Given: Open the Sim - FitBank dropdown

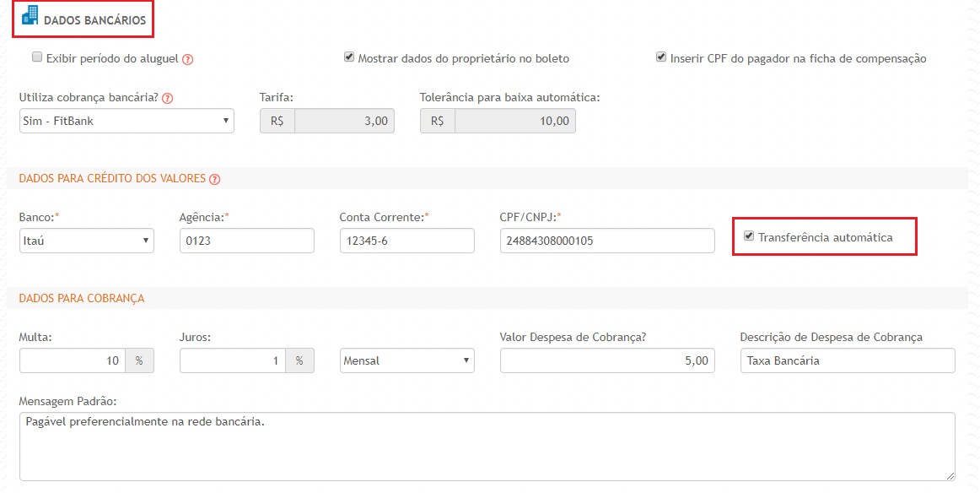Looking at the screenshot, I should [127, 122].
